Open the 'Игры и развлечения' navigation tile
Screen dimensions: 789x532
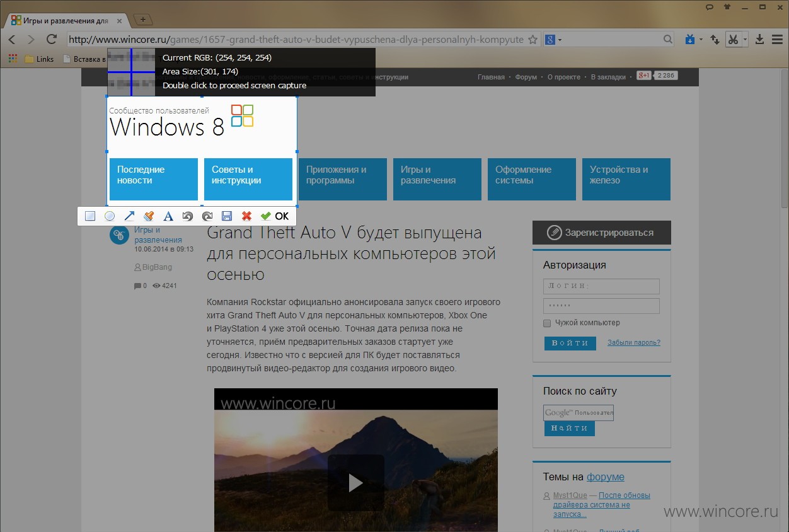[437, 179]
